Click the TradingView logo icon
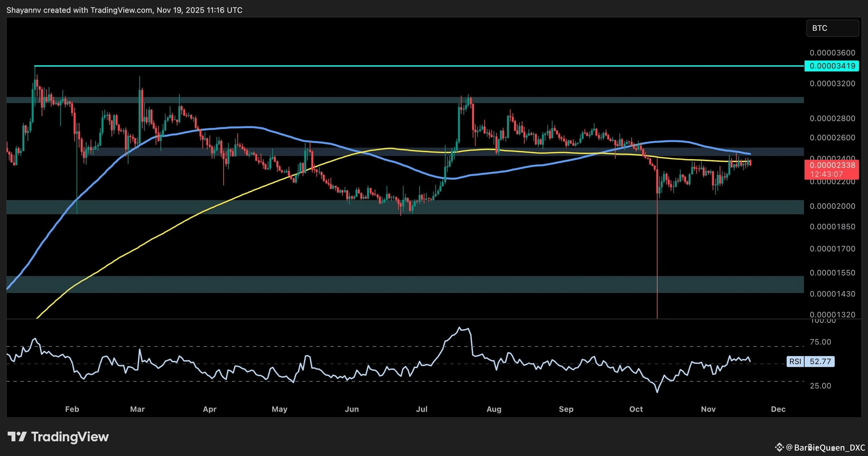 pos(17,437)
